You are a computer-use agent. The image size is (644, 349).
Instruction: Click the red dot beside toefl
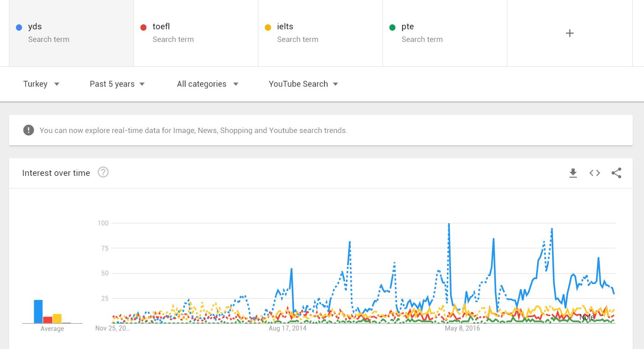[x=143, y=28]
